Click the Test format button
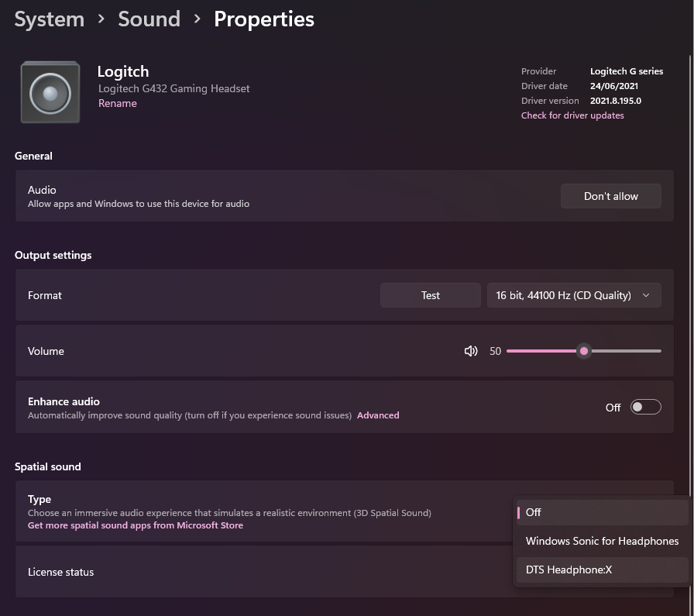The image size is (694, 616). click(x=430, y=295)
